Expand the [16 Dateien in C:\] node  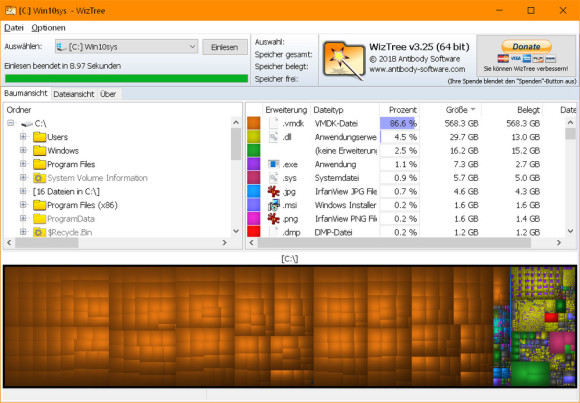23,191
